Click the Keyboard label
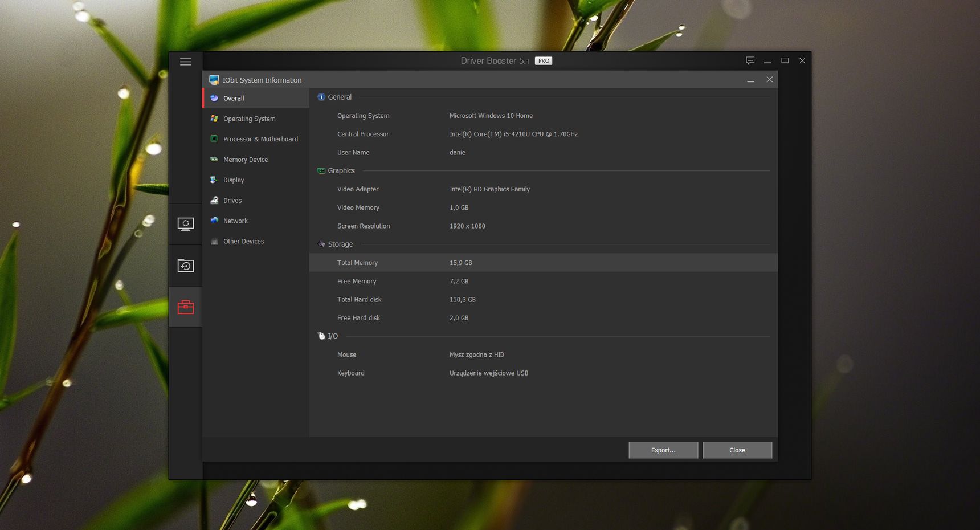The height and width of the screenshot is (530, 980). click(350, 373)
